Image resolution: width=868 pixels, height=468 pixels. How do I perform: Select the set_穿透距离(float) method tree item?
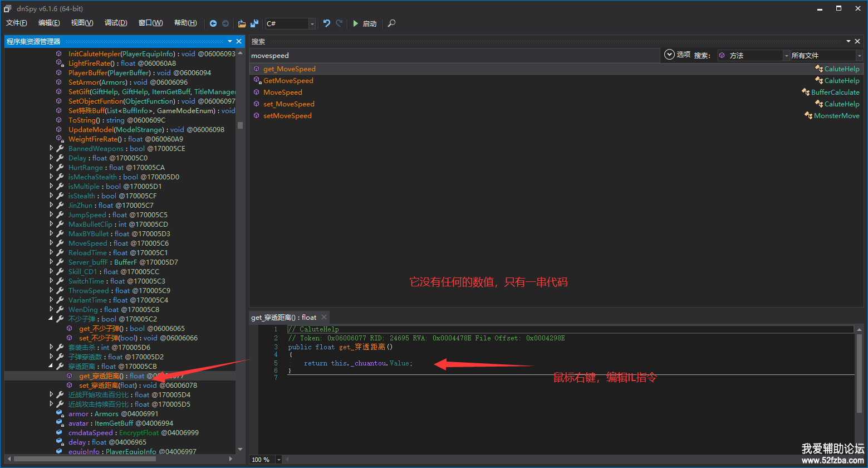[138, 385]
